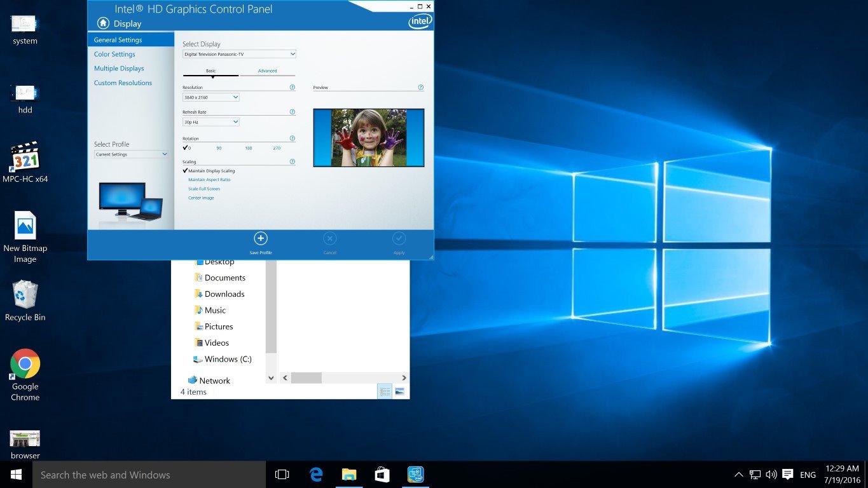Image resolution: width=868 pixels, height=488 pixels.
Task: Switch to the Advanced tab
Action: (x=267, y=71)
